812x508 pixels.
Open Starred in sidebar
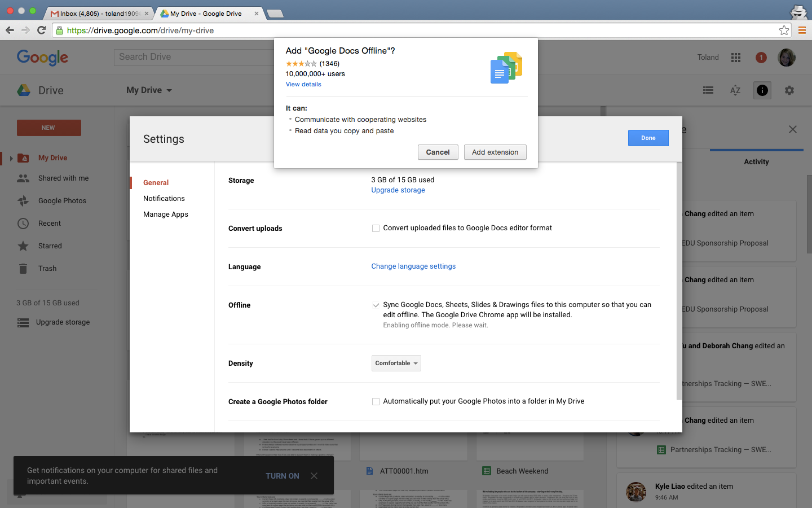pos(50,246)
